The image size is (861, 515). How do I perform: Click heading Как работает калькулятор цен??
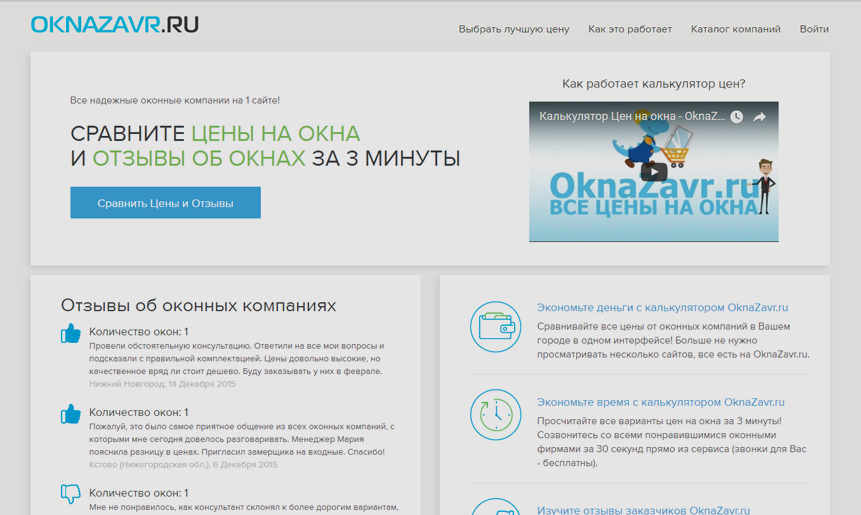point(653,83)
